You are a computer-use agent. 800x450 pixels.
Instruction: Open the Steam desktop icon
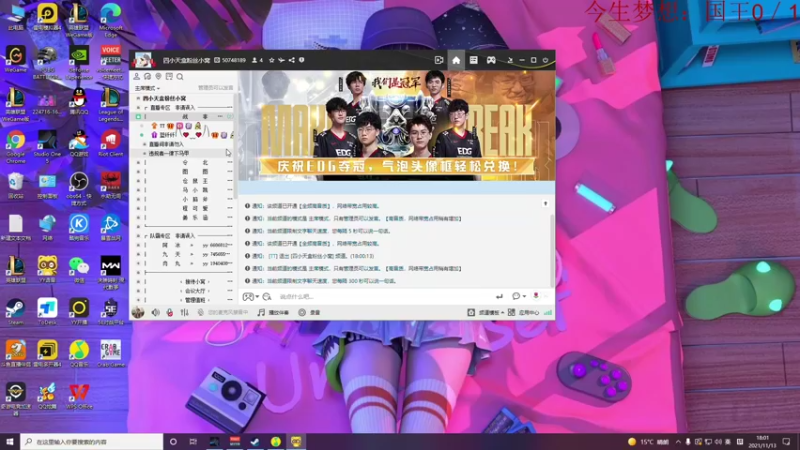click(16, 312)
